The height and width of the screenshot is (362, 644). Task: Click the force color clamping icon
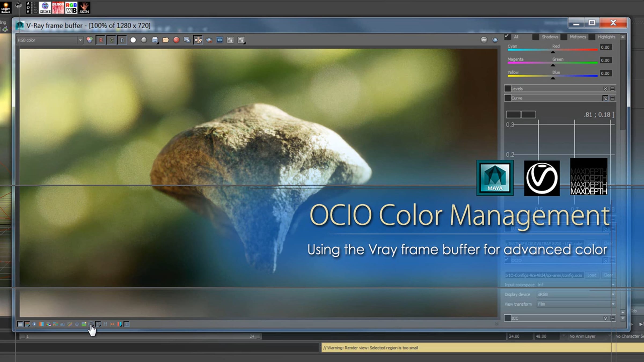tap(27, 324)
